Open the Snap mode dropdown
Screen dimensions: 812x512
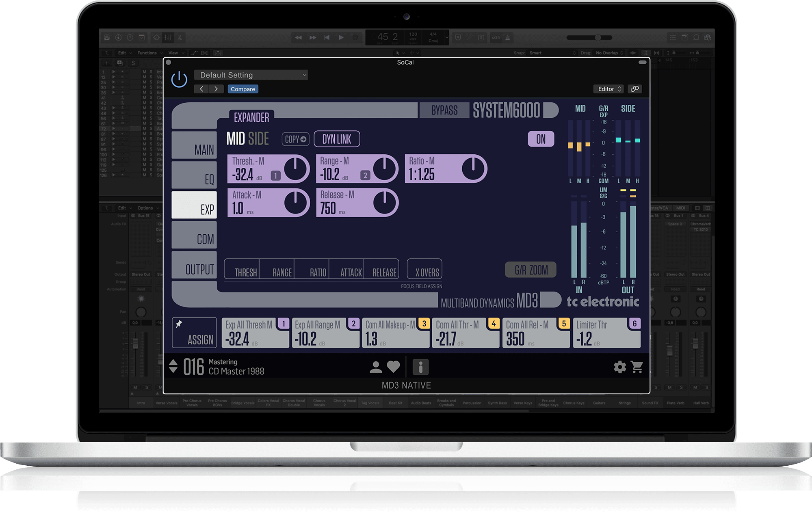tap(552, 53)
